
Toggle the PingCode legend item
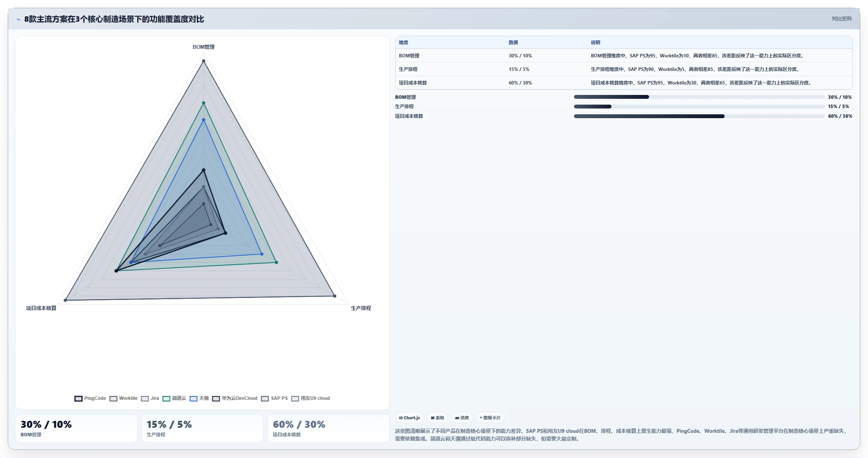click(90, 398)
